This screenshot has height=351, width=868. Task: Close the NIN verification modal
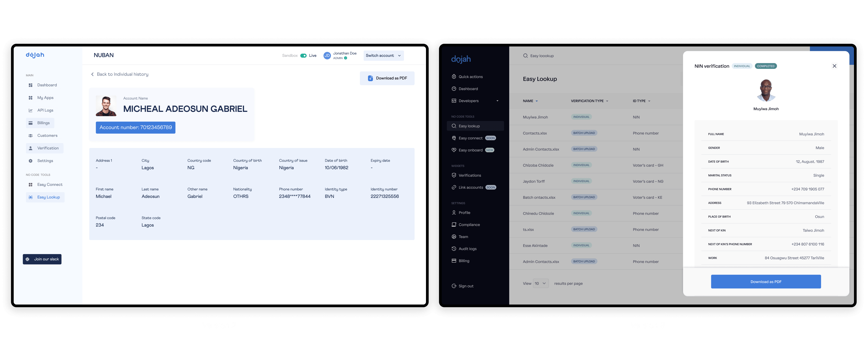(835, 66)
